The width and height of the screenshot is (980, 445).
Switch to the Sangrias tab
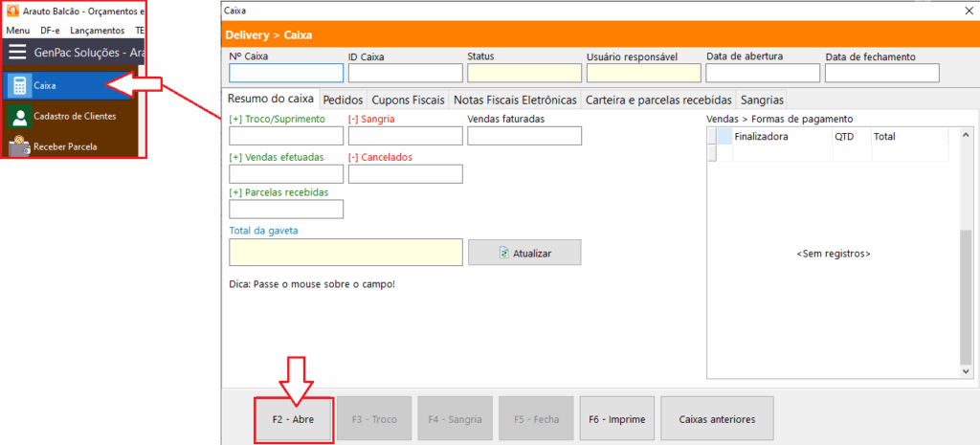[x=762, y=100]
